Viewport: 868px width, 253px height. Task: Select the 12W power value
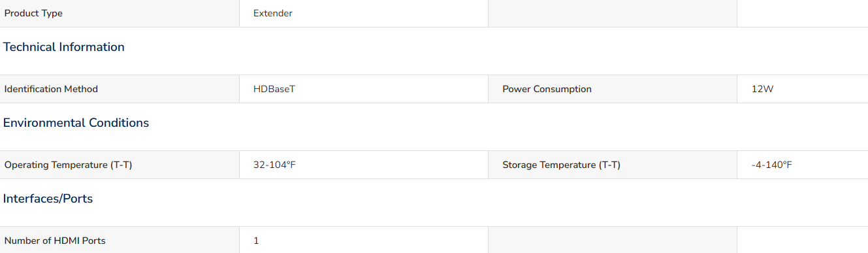(763, 89)
